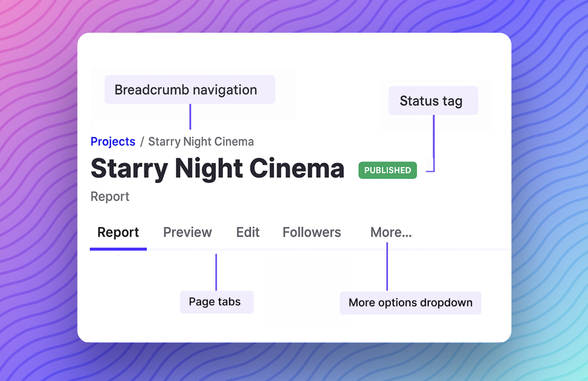Viewport: 588px width, 381px height.
Task: Switch to the Report tab
Action: pyautogui.click(x=118, y=232)
